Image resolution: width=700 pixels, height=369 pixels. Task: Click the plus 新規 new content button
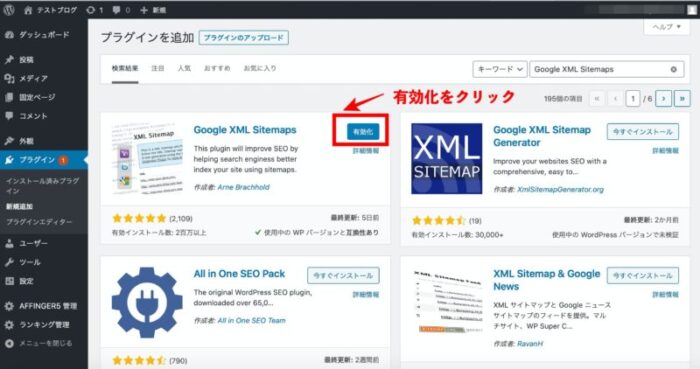point(153,10)
